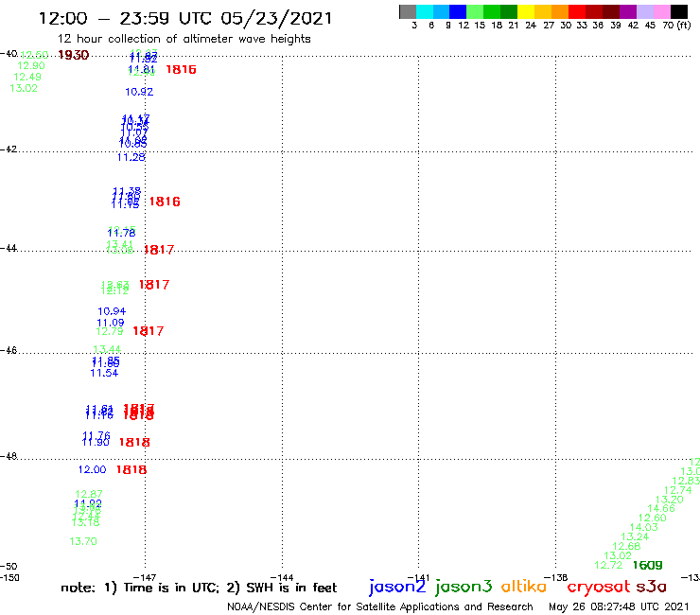Select the longitude axis label -147
The image size is (700, 615).
145,577
